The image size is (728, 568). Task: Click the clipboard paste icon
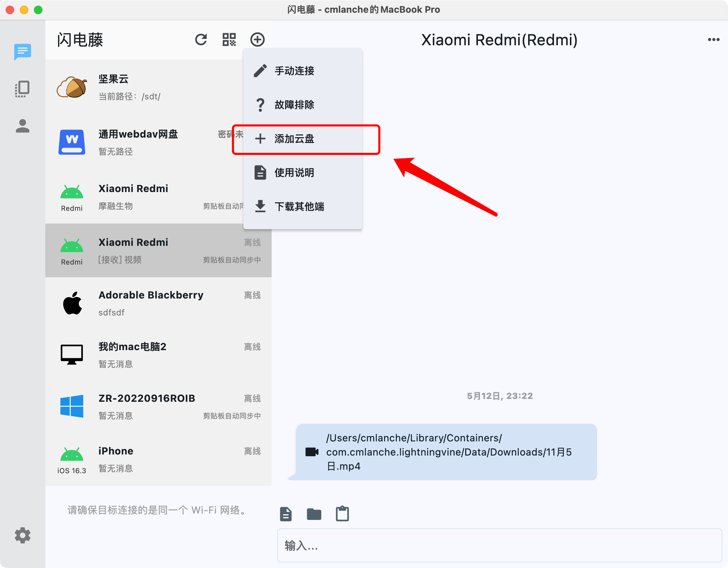[x=342, y=514]
